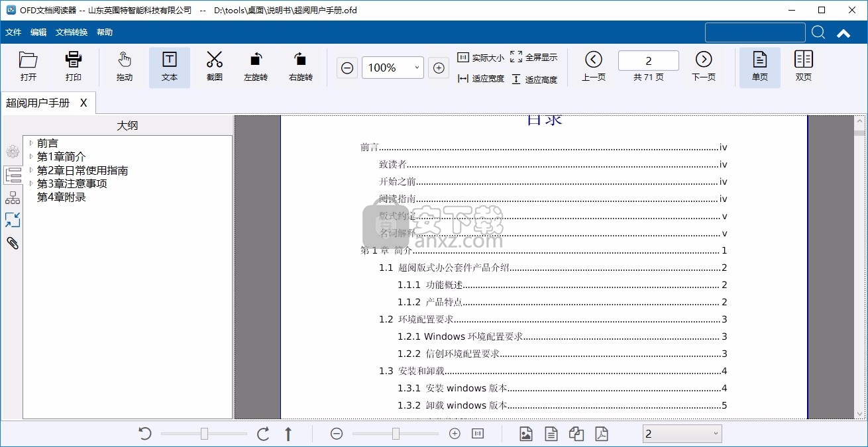This screenshot has width=868, height=447.
Task: Click the page number field showing 2
Action: [x=649, y=60]
